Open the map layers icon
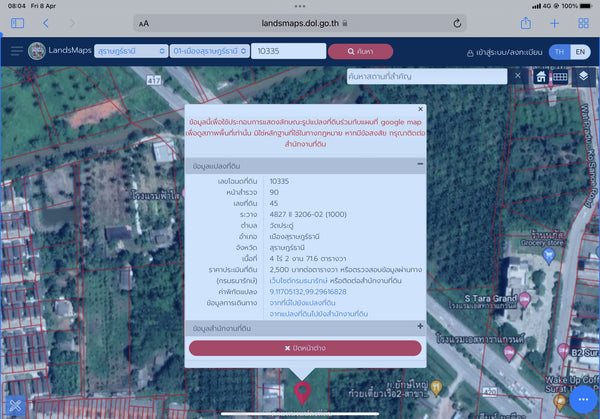Viewport: 600px width, 419px height. pyautogui.click(x=583, y=77)
